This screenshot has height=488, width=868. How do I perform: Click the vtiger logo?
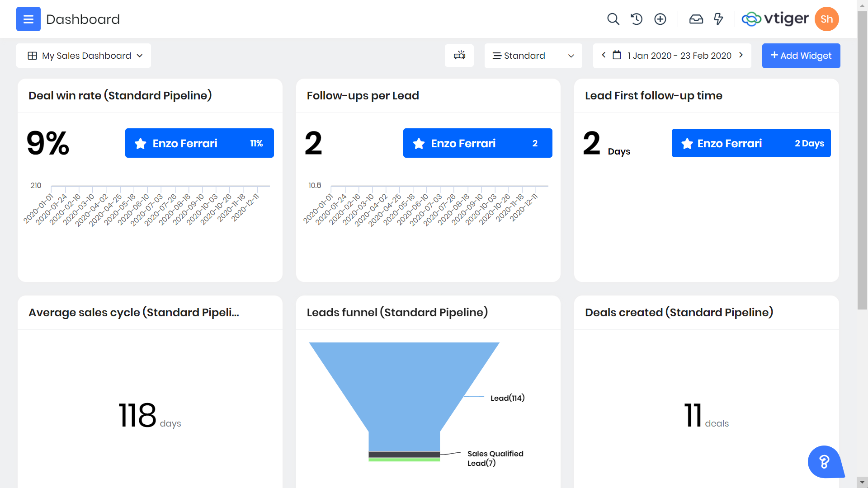775,19
